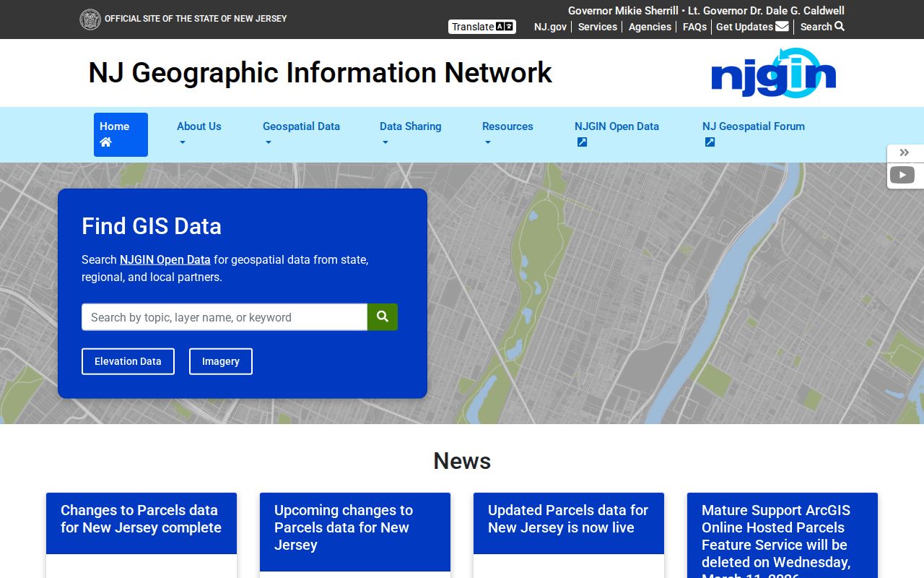Click the external link icon under NJ Geospatial Forum
This screenshot has width=924, height=578.
(710, 142)
